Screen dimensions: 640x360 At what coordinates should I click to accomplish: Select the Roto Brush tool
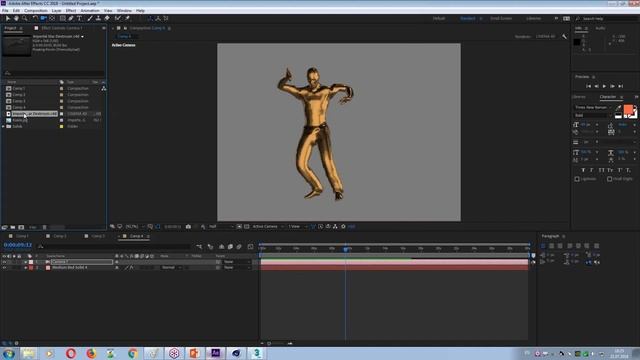118,18
